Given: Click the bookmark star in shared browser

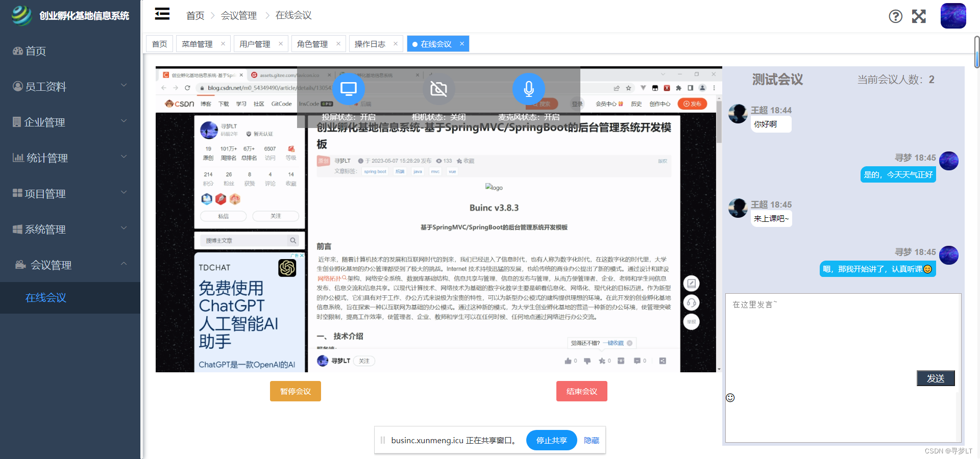Looking at the screenshot, I should 629,88.
